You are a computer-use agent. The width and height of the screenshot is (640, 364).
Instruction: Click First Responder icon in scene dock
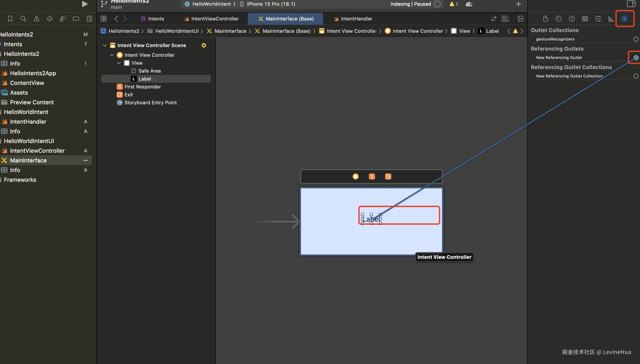coord(372,176)
